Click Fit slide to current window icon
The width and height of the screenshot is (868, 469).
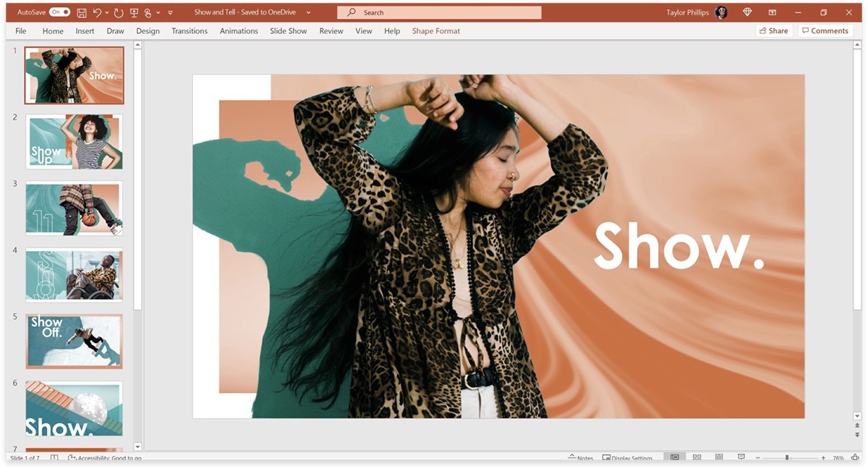click(x=855, y=458)
